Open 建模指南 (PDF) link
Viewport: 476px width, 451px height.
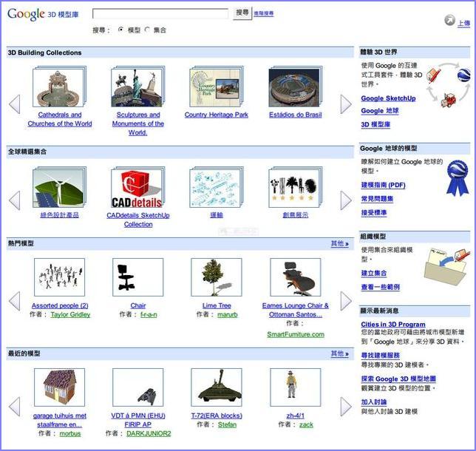click(383, 185)
